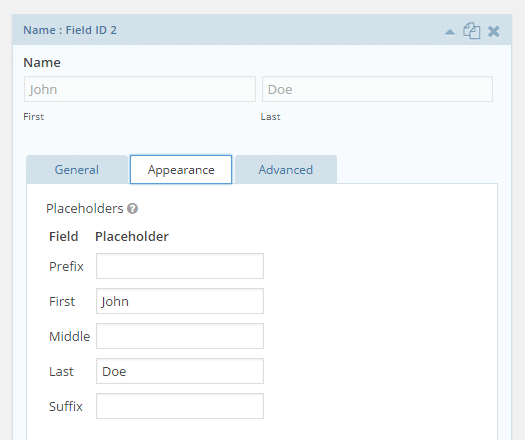
Task: Click the First name preview field
Action: [140, 89]
